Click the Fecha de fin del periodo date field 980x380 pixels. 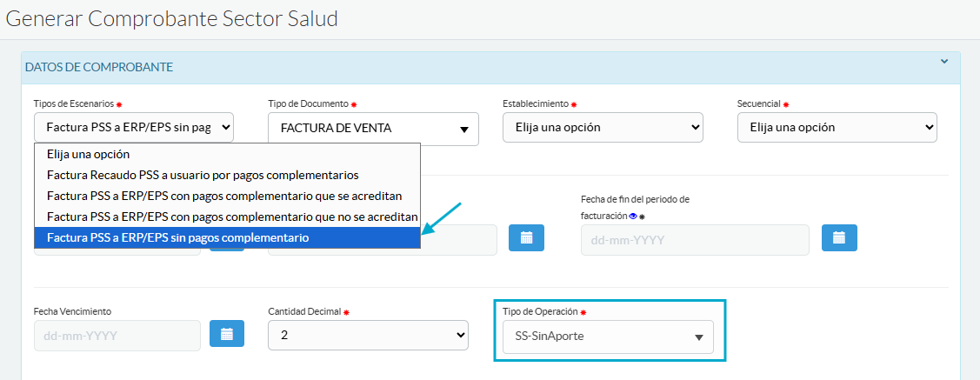(695, 239)
